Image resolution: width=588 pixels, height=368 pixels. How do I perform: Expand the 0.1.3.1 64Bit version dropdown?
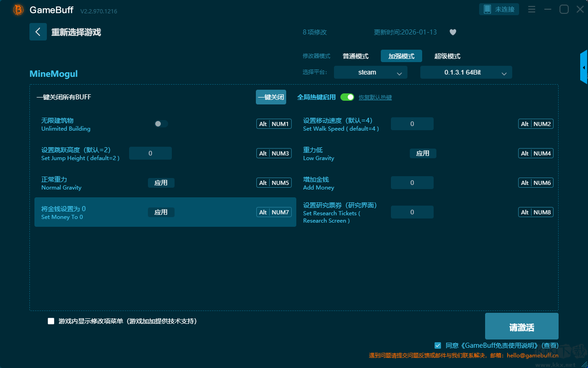(466, 72)
